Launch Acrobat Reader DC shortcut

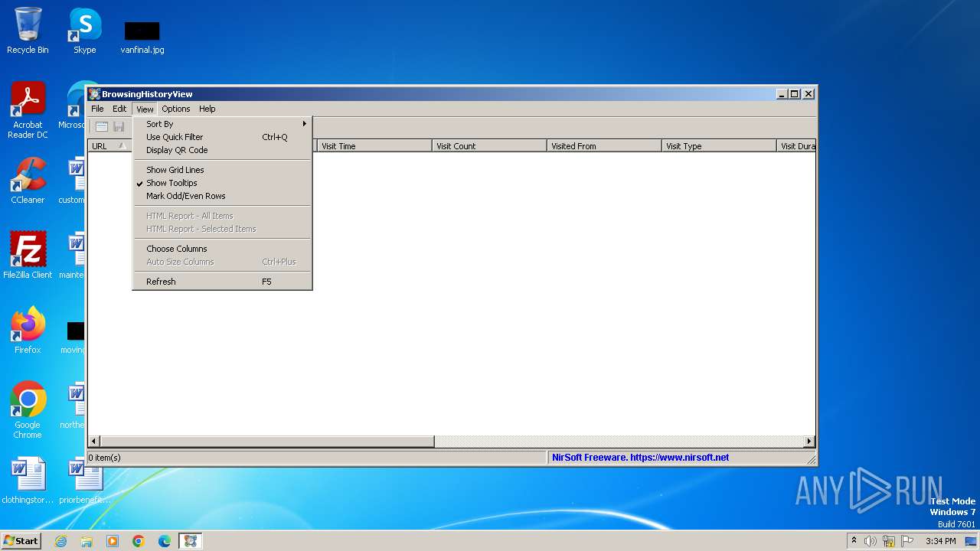tap(28, 110)
